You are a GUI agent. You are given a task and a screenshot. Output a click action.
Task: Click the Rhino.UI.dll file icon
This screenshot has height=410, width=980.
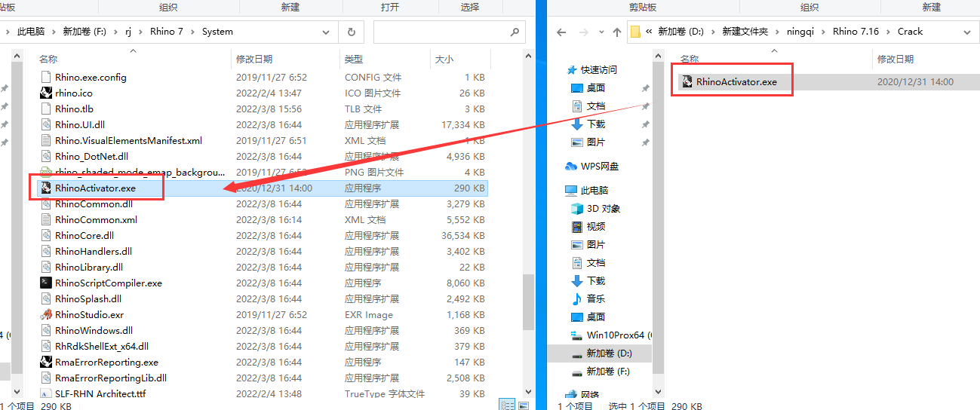(46, 124)
